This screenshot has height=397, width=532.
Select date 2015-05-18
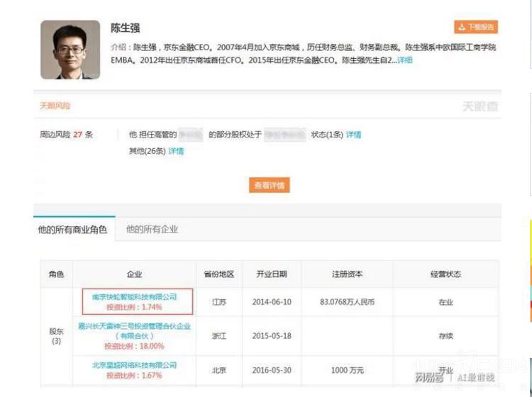[x=272, y=335]
